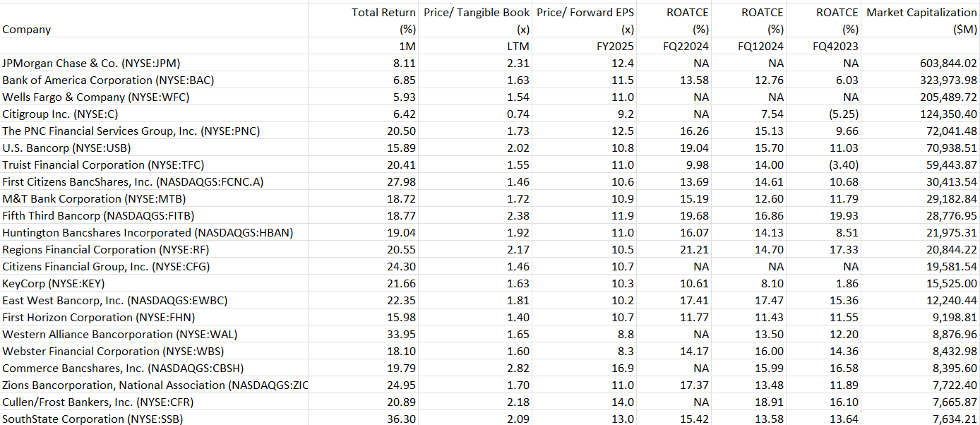Screen dimensions: 980x425
Task: Click the FQ42023 subheader cell
Action: (825, 46)
